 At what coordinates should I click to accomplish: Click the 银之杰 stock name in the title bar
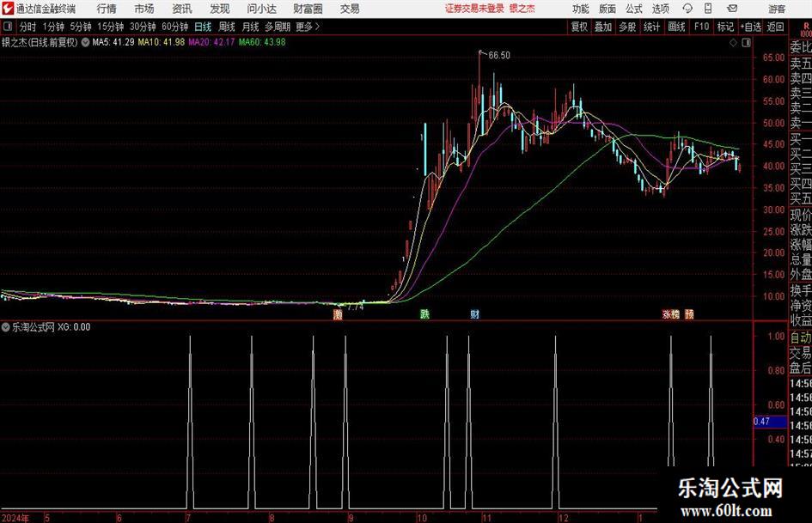tap(522, 9)
